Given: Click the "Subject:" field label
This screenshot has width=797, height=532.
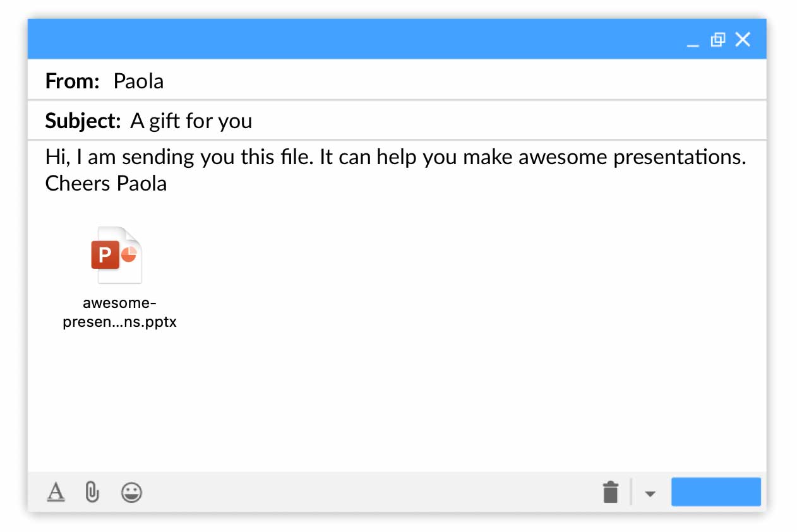Looking at the screenshot, I should click(x=83, y=121).
